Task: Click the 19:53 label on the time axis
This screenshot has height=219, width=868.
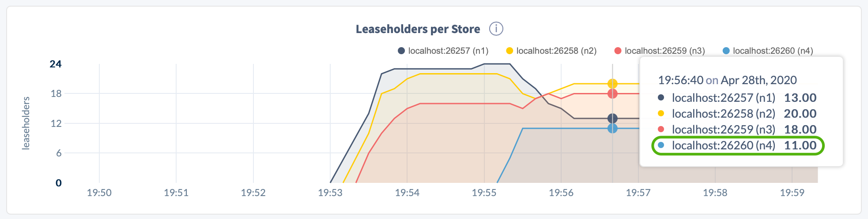Action: [x=330, y=193]
